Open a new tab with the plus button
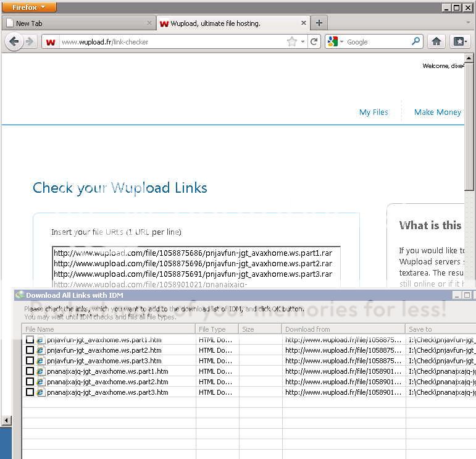Screen dimensions: 476x459 (x=319, y=23)
